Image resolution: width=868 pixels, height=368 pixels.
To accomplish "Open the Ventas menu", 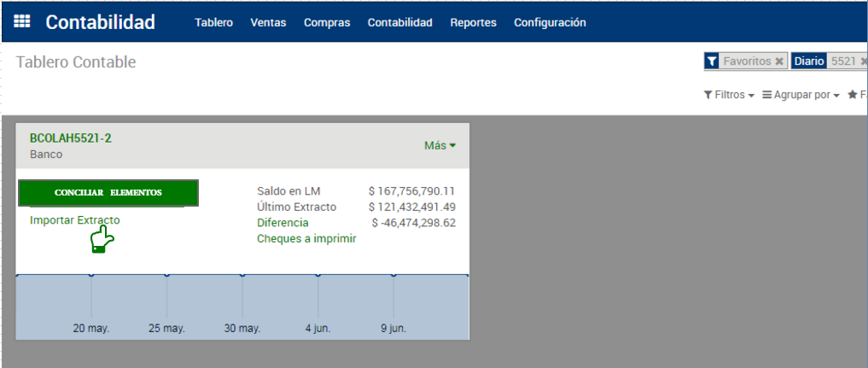I will click(268, 23).
